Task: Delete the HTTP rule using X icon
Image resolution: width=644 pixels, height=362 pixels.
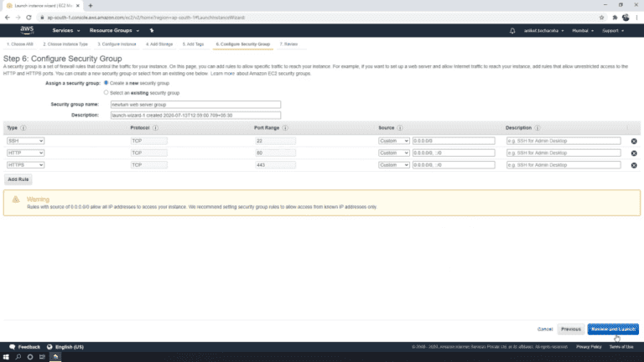Action: point(633,153)
